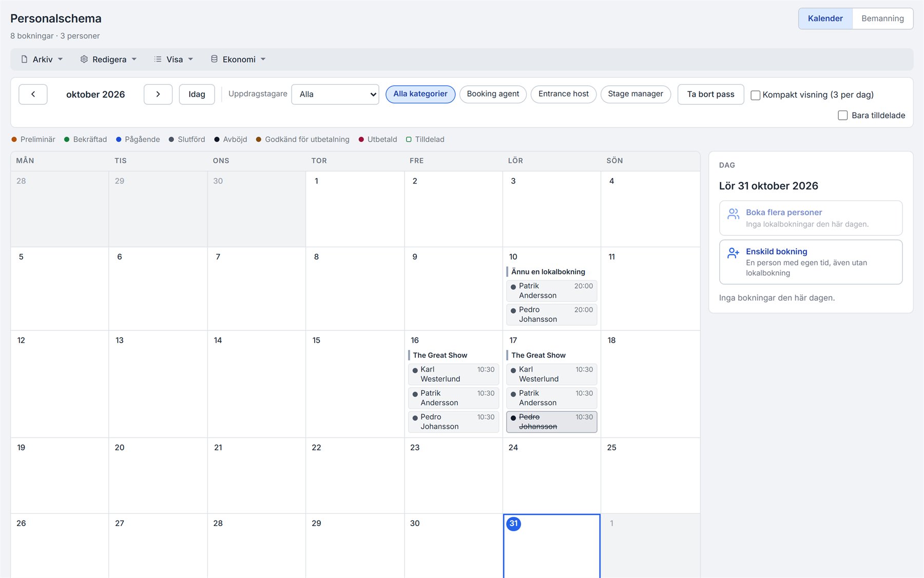Screen dimensions: 924x578
Task: Open the Redigera menu
Action: 109,60
